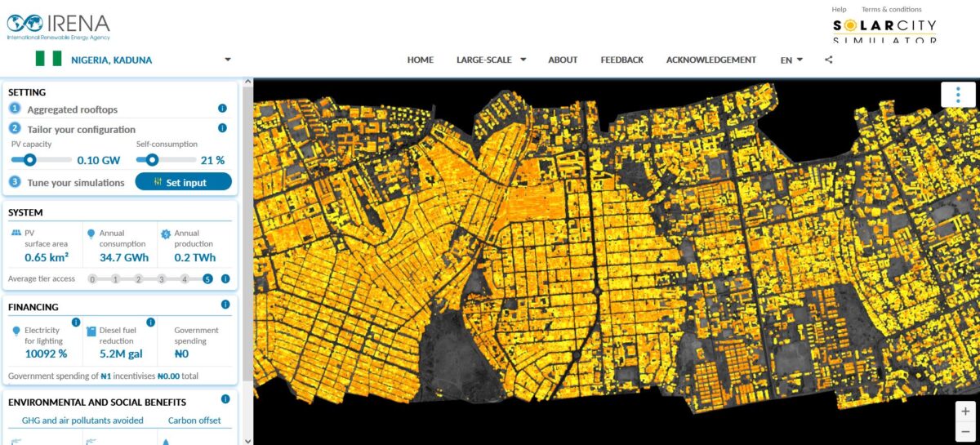Click the info icon on Electricity for lighting
The image size is (980, 445).
pyautogui.click(x=75, y=322)
